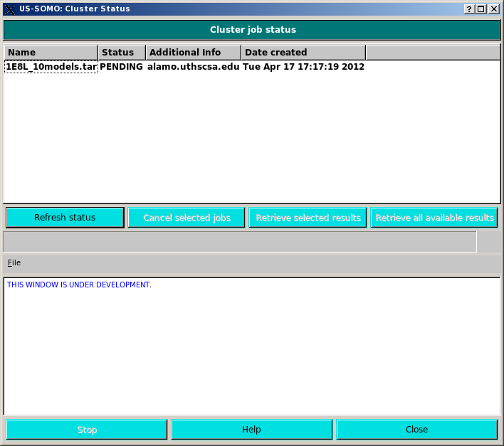Image resolution: width=504 pixels, height=446 pixels.
Task: Maximize the US-SOMO Cluster Status window
Action: [x=481, y=9]
